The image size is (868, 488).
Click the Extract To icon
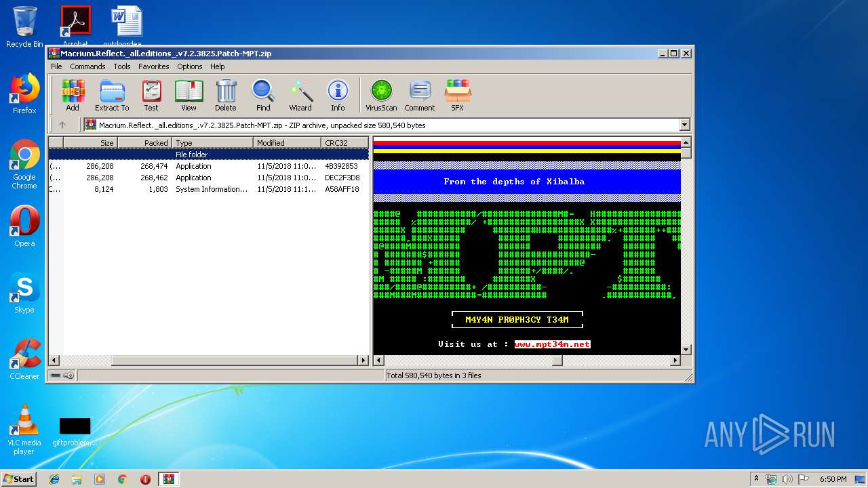[112, 95]
